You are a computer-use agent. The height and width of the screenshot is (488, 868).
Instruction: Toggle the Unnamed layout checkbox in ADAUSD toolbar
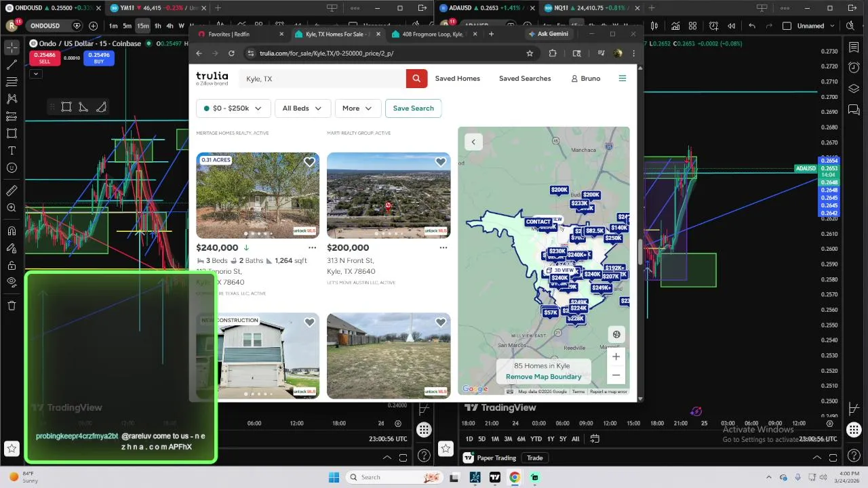pos(787,26)
